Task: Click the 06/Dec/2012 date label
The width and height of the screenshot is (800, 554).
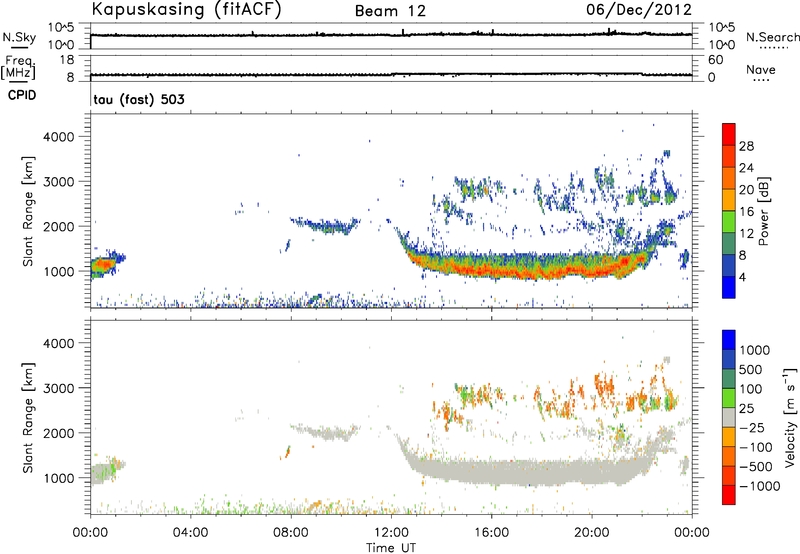Action: pos(639,10)
